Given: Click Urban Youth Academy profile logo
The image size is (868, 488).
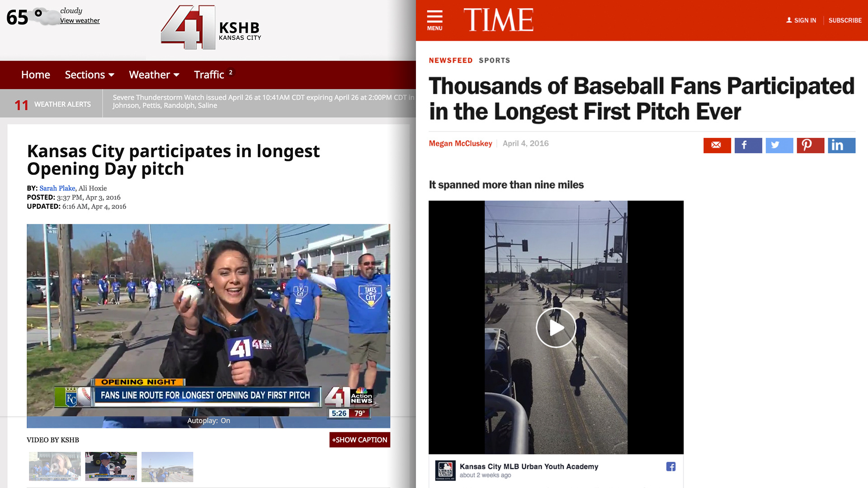Looking at the screenshot, I should [445, 470].
